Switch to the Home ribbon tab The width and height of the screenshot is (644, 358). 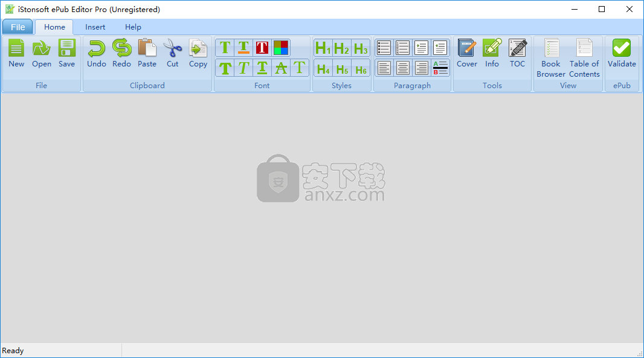[x=54, y=27]
